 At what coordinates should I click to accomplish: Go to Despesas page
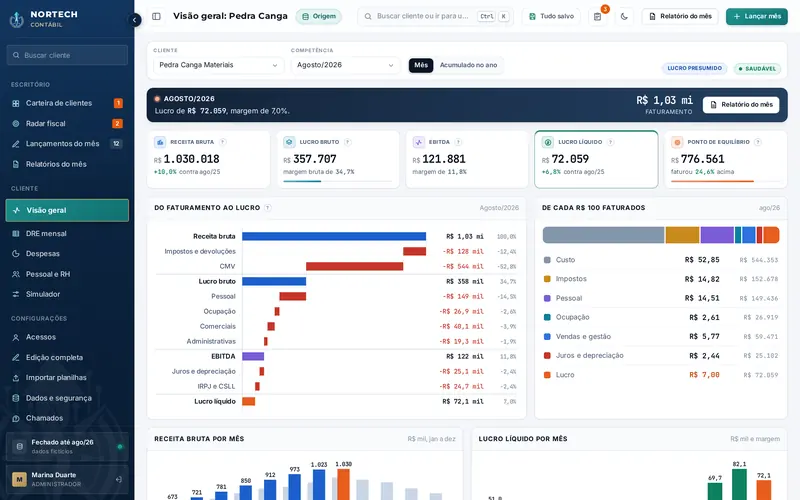(67, 254)
